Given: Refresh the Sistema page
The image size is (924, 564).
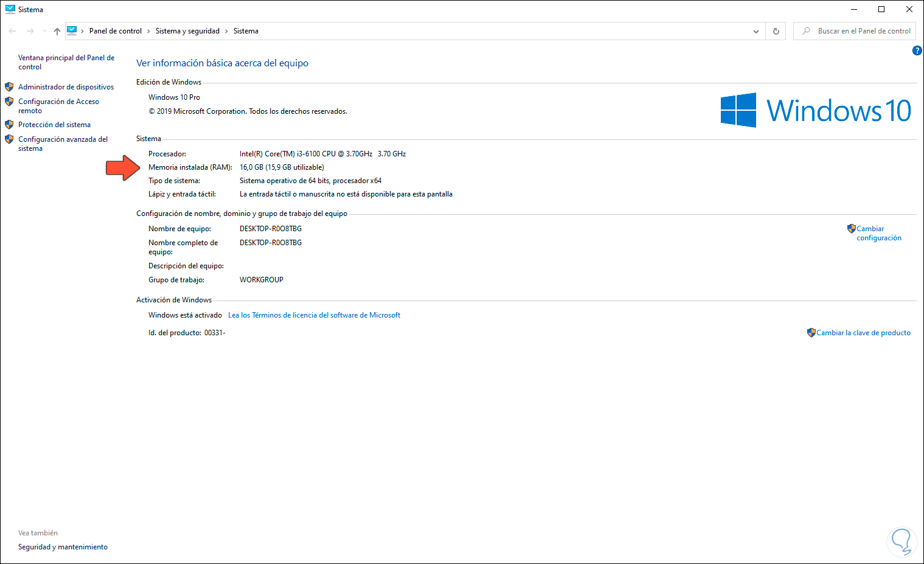Looking at the screenshot, I should [x=776, y=31].
